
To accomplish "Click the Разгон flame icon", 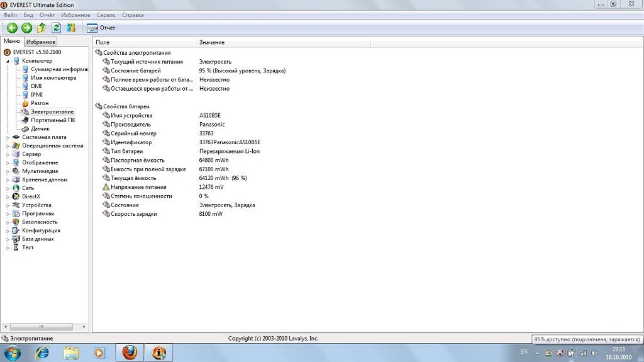I will pyautogui.click(x=25, y=103).
